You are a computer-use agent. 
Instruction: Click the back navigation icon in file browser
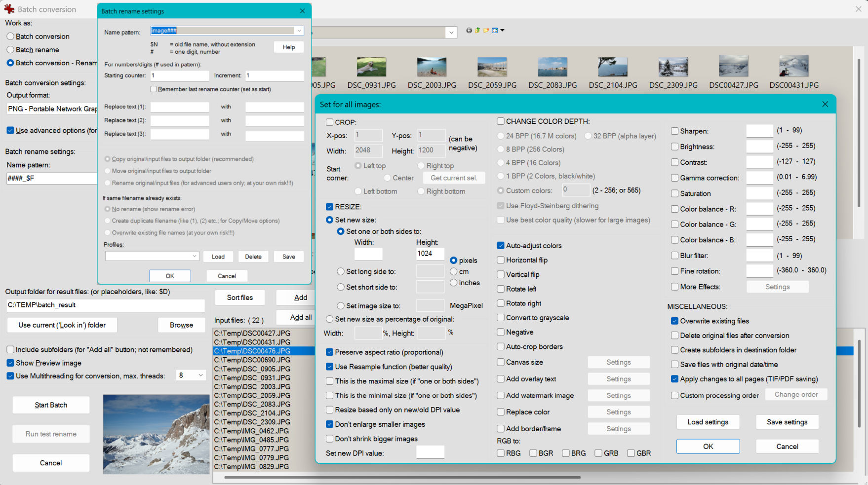[x=469, y=31]
